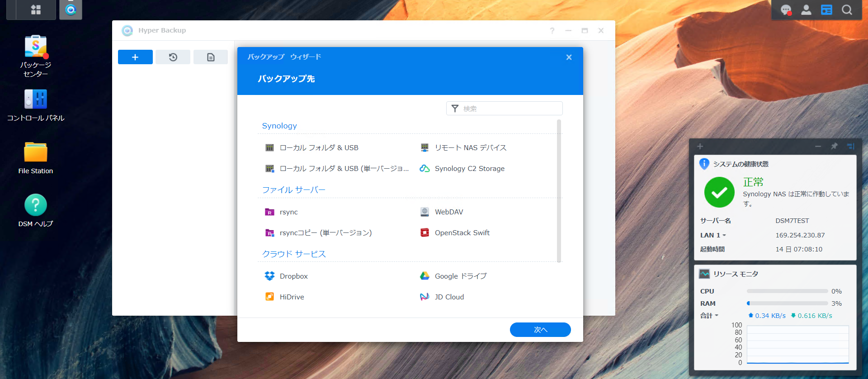Click the ファイル サーバー section heading
This screenshot has height=379, width=868.
[x=294, y=190]
